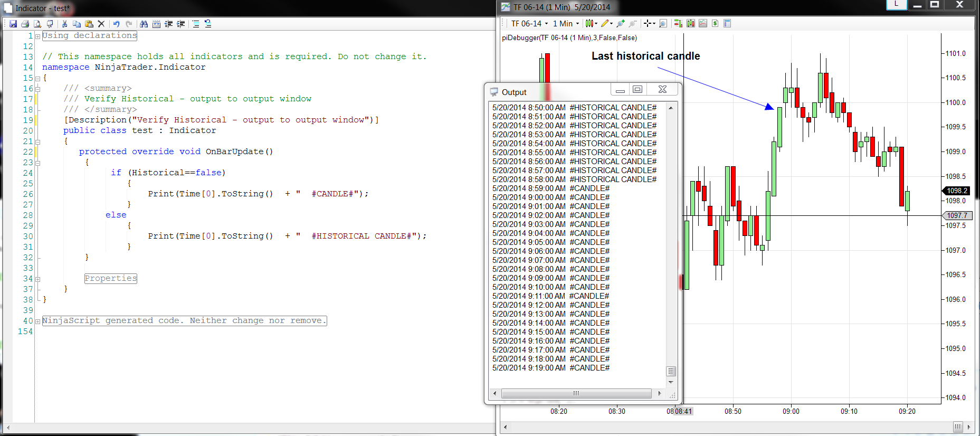Screen dimensions: 980x436
Task: Redo the last undone edit
Action: point(129,24)
